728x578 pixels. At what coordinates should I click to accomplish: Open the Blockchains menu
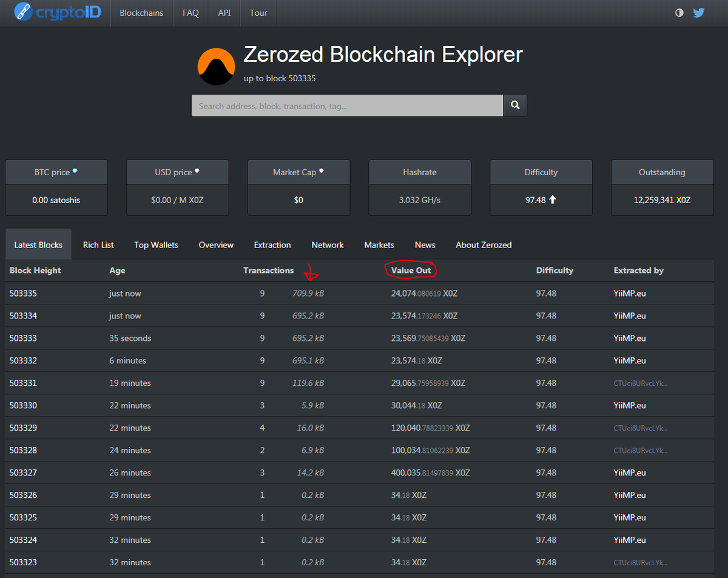[141, 13]
